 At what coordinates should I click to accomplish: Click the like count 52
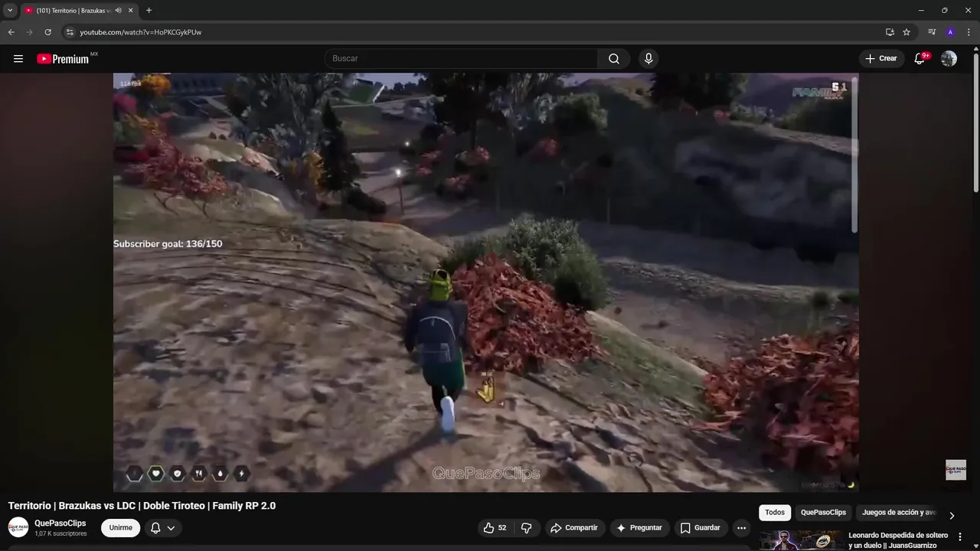coord(502,528)
